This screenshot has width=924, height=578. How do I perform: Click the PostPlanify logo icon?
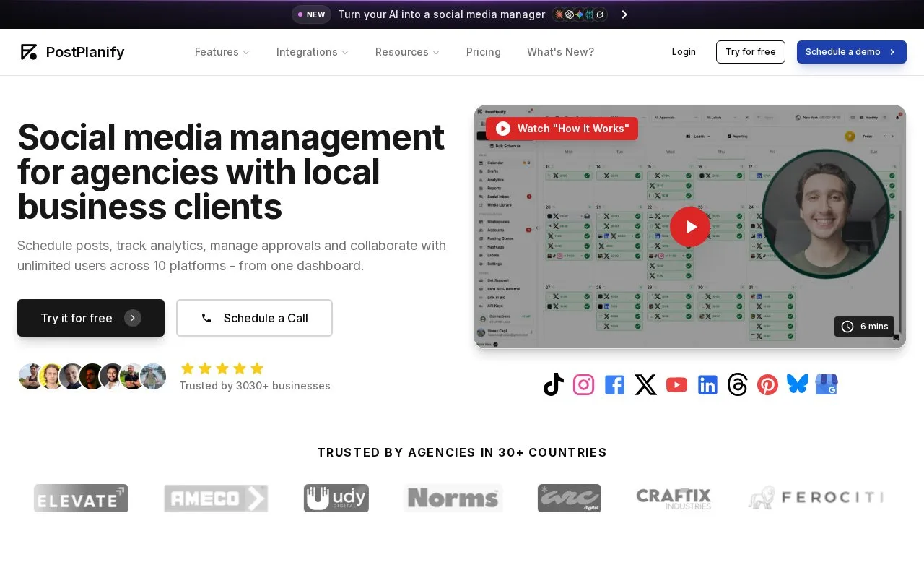(29, 52)
